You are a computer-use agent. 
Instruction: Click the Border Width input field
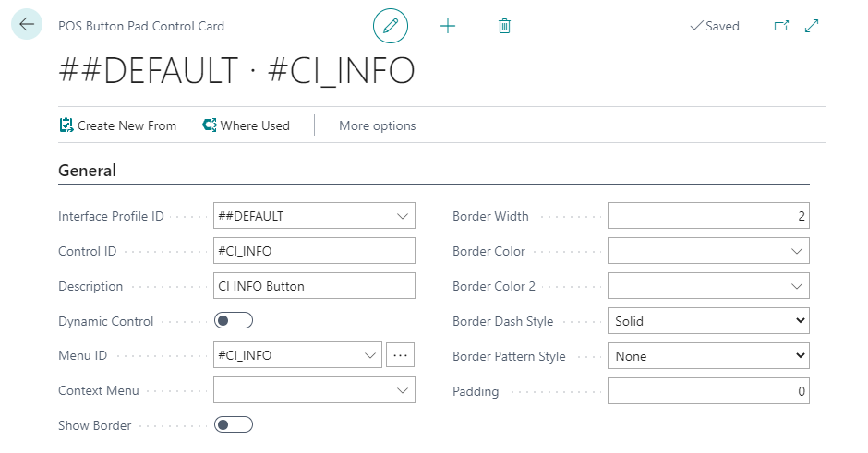[x=708, y=216]
